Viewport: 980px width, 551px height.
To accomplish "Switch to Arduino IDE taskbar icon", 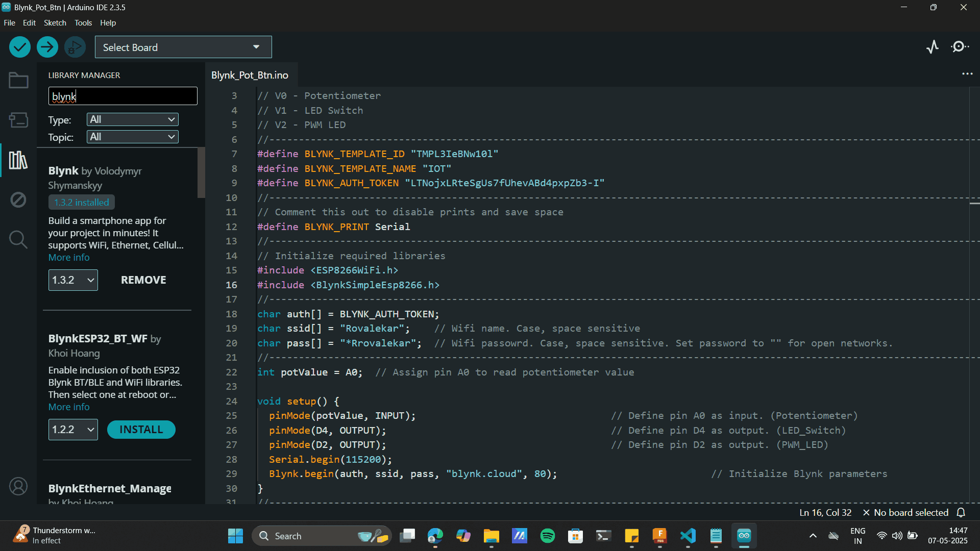I will click(x=744, y=536).
